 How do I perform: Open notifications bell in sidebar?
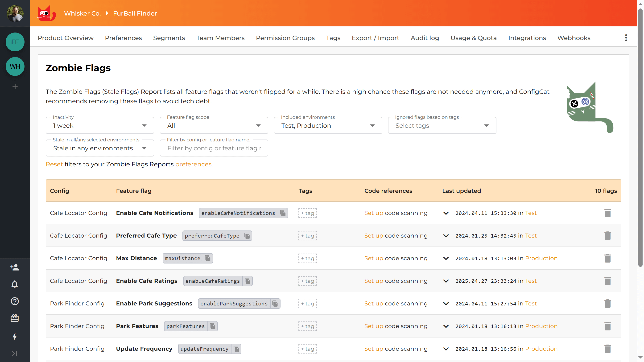(x=15, y=284)
